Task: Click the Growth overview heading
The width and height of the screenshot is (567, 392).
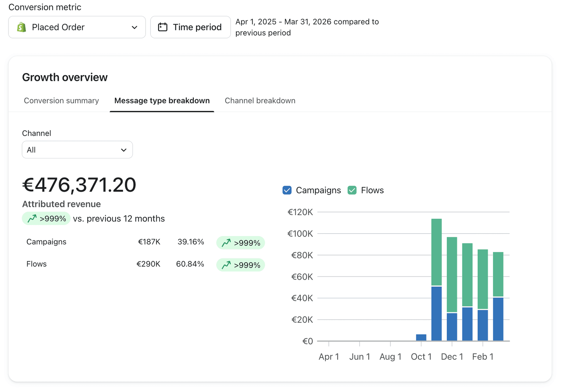Action: [x=65, y=77]
